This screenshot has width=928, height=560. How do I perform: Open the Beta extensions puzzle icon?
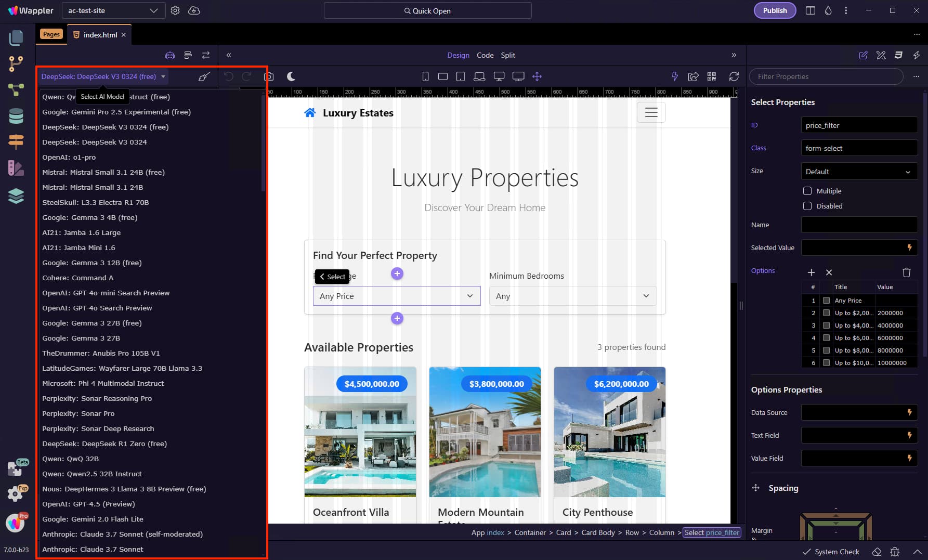[x=15, y=468]
